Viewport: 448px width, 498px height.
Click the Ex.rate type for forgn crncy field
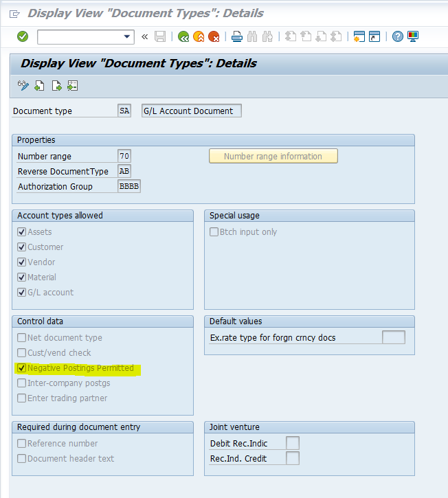394,337
